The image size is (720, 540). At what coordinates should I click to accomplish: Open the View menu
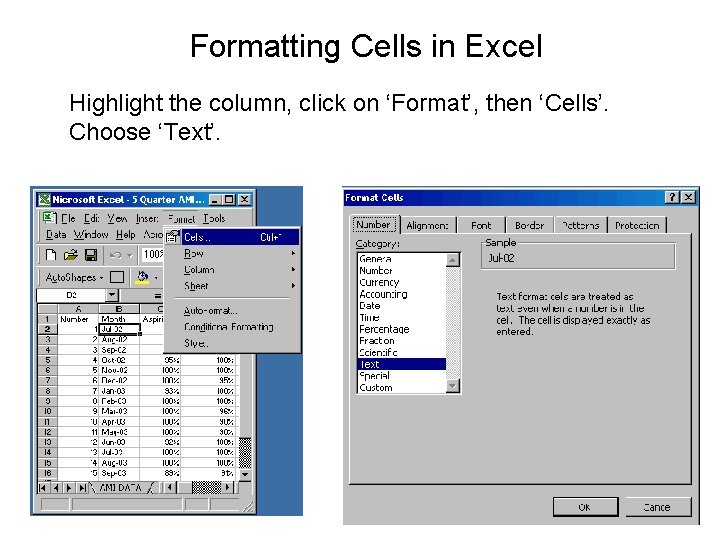click(118, 218)
